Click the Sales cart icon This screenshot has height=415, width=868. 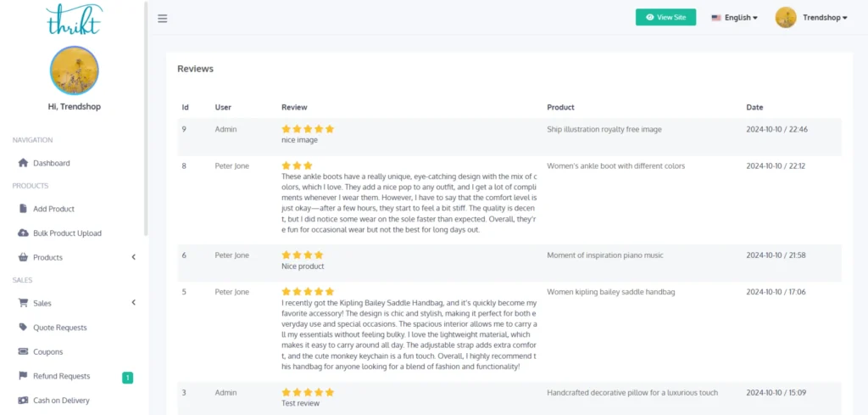pyautogui.click(x=24, y=303)
